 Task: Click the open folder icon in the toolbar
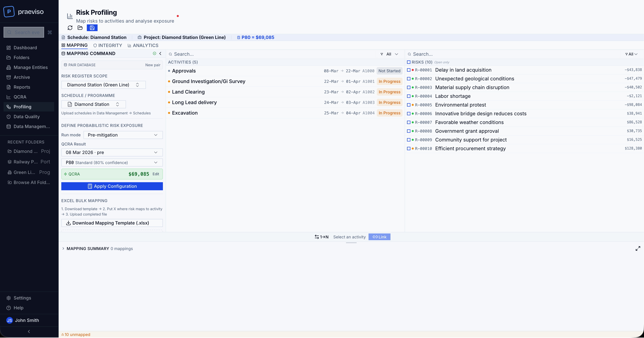click(x=80, y=28)
